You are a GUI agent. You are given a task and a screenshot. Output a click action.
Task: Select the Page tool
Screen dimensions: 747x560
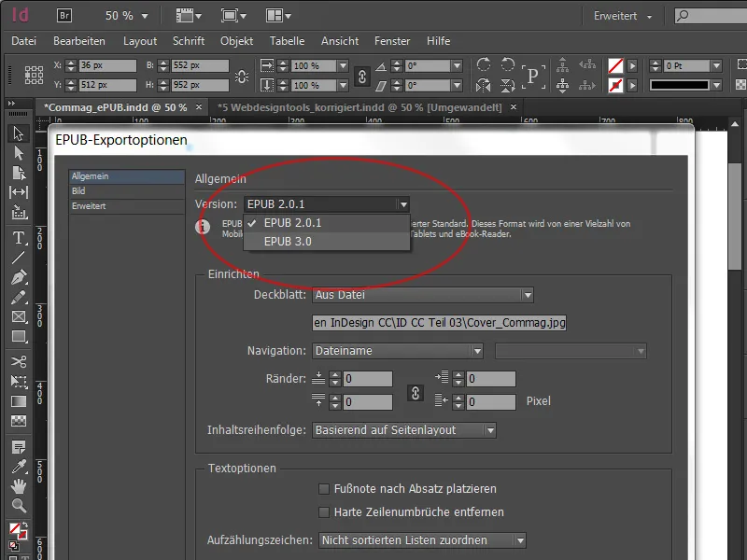click(18, 173)
